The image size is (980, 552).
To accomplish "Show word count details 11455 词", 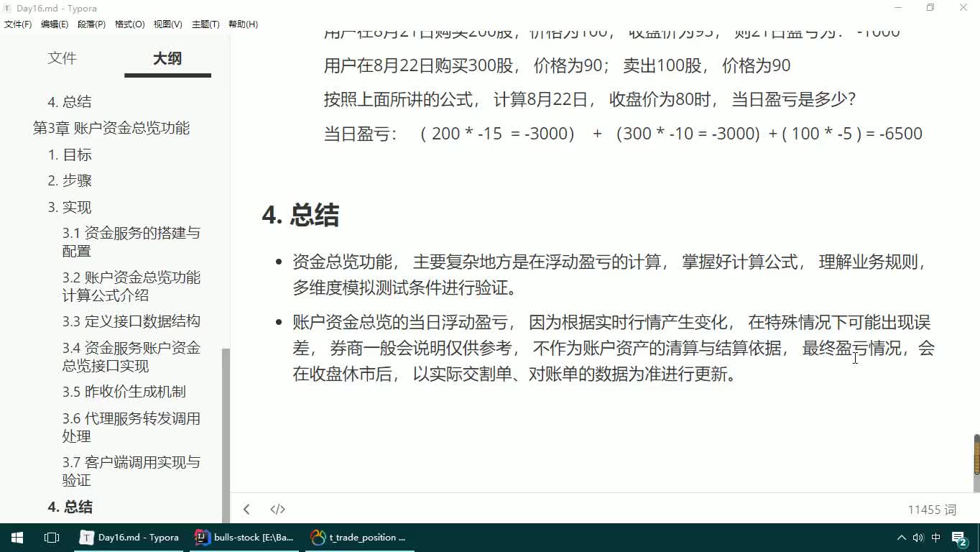I will (x=932, y=510).
